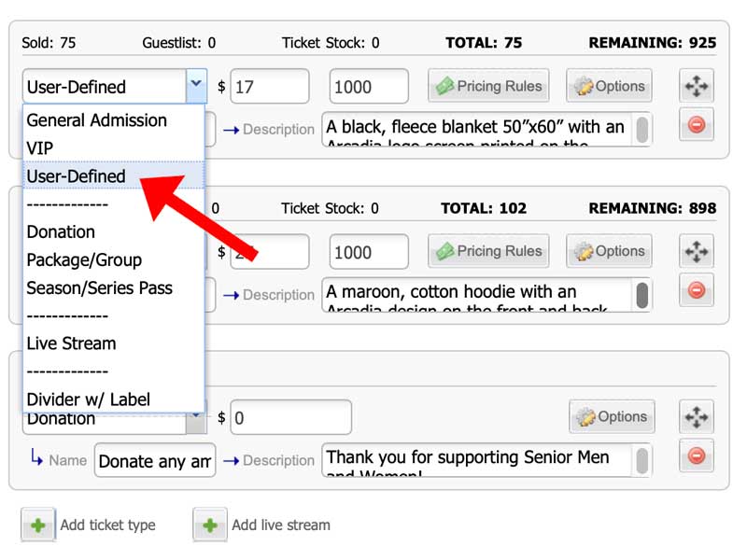
Task: Select General Admission from the list
Action: click(x=114, y=120)
